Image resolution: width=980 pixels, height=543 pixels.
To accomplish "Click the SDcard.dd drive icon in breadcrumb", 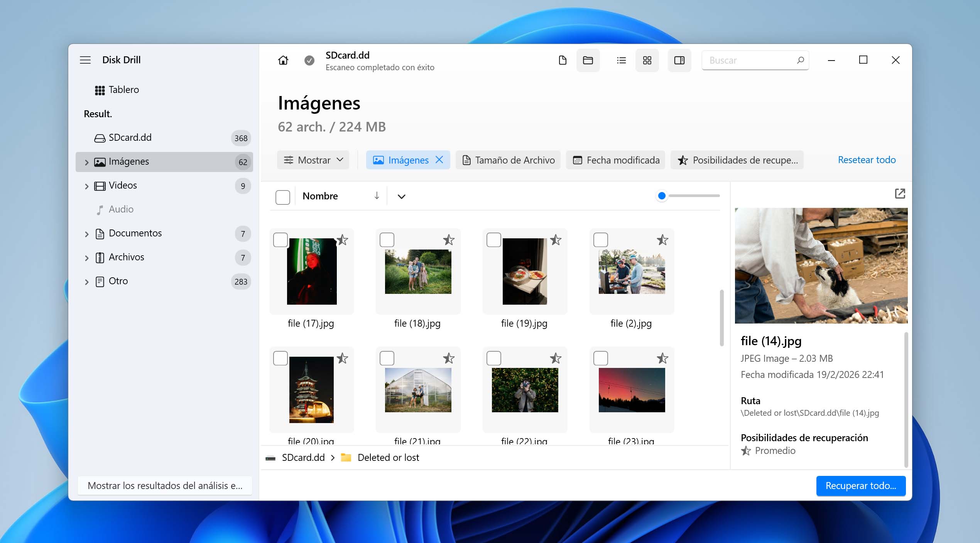I will point(270,458).
